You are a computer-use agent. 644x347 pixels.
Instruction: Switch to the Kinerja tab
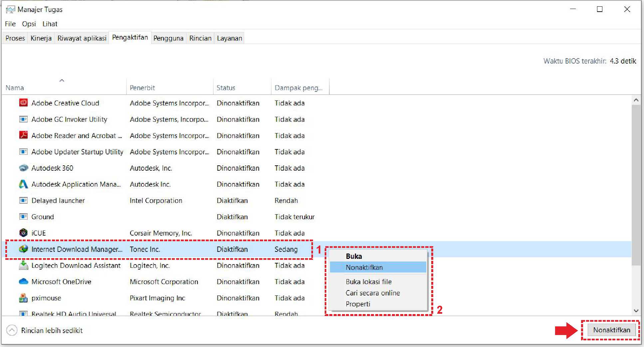41,38
